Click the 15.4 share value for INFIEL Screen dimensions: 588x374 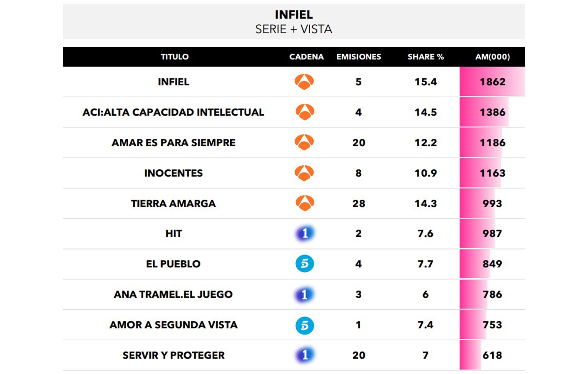tap(425, 82)
